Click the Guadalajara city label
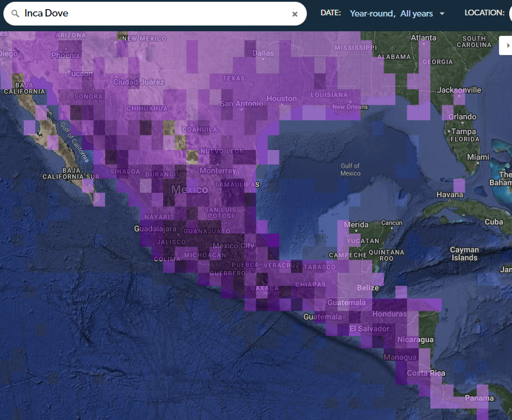512x420 pixels. (156, 228)
